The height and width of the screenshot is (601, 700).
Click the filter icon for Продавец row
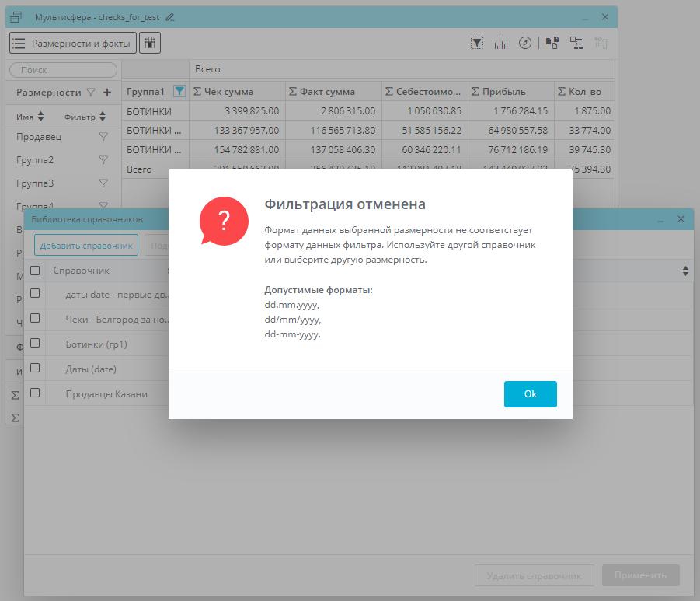103,137
